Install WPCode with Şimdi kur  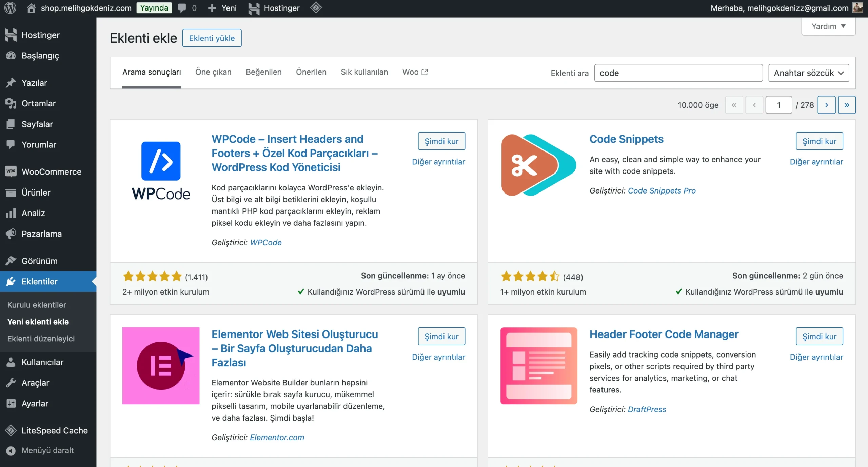coord(441,141)
